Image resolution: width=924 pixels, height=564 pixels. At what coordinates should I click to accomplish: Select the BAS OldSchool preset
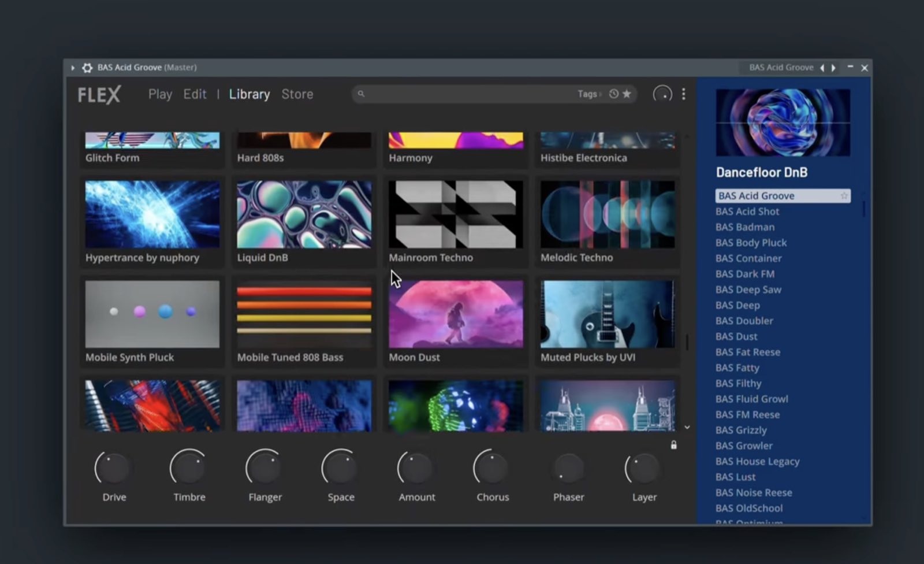coord(749,508)
